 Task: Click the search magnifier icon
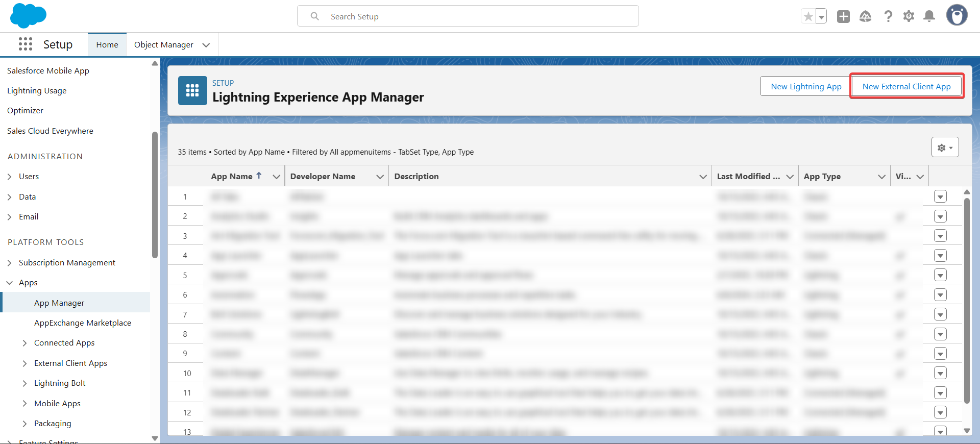[315, 16]
